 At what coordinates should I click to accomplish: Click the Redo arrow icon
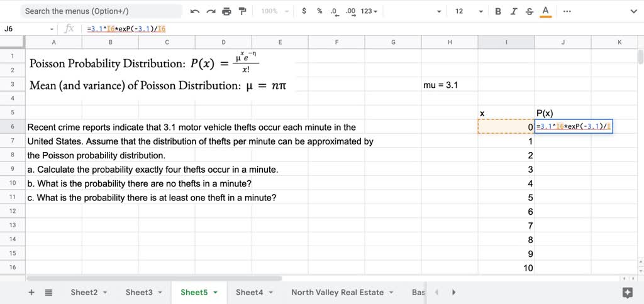211,11
